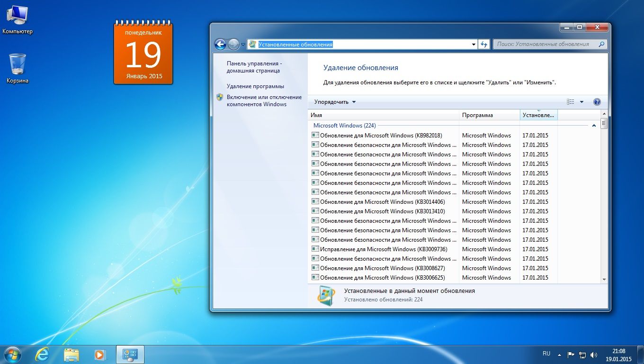Screen dimensions: 644x364
Task: Open the Удаление программы link
Action: click(x=255, y=86)
